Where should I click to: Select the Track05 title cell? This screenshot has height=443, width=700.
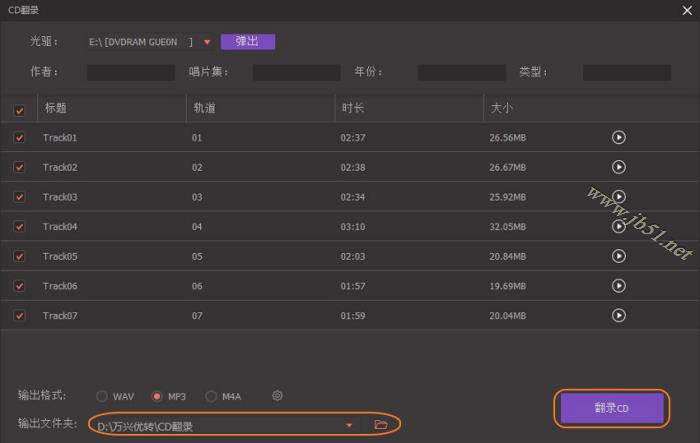coord(60,256)
